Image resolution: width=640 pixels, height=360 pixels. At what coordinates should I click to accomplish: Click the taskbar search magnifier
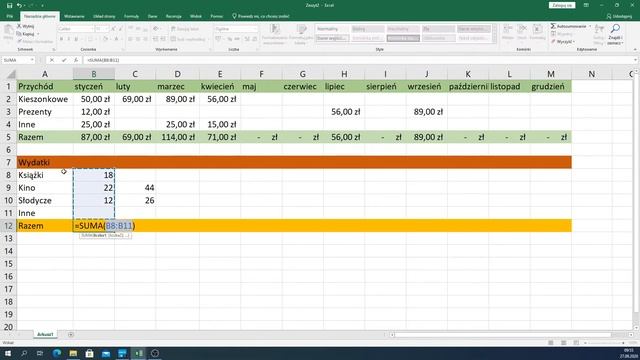point(24,353)
